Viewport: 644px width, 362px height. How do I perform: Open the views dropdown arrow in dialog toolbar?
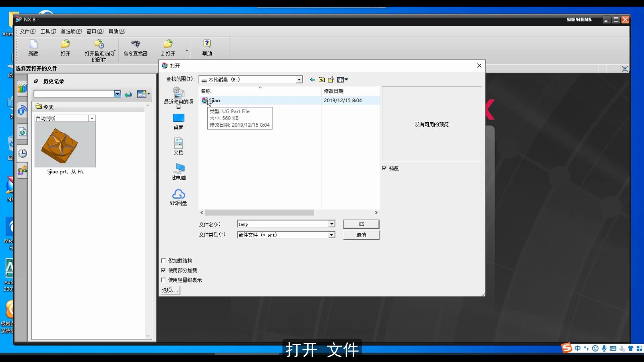[346, 79]
